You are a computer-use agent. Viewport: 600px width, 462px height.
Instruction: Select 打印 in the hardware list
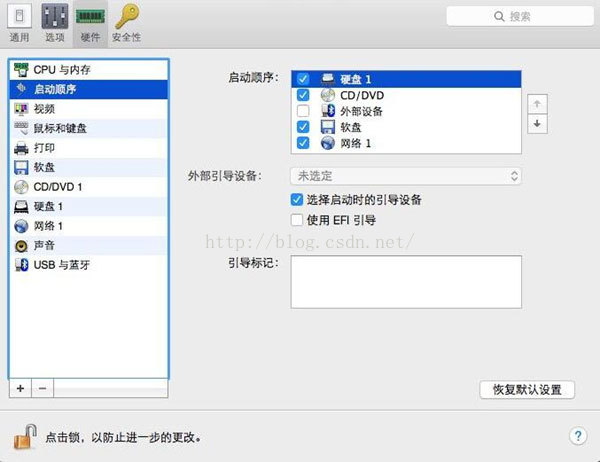tap(88, 148)
